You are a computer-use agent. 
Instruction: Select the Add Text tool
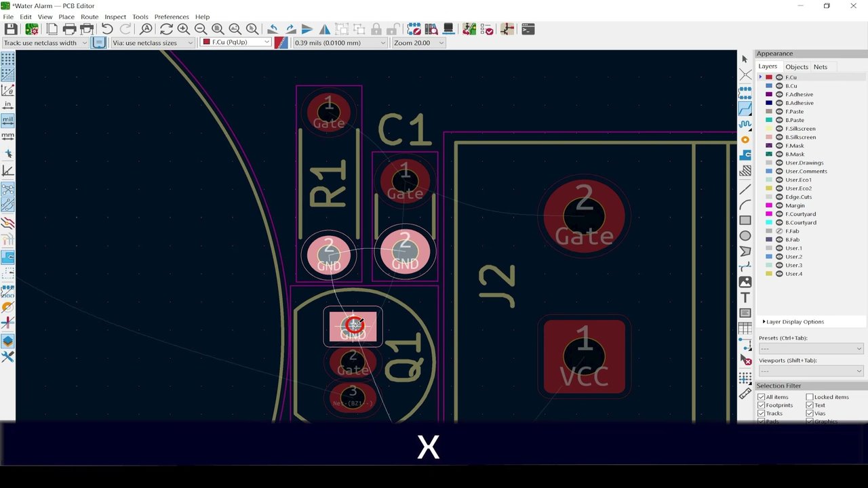point(745,298)
